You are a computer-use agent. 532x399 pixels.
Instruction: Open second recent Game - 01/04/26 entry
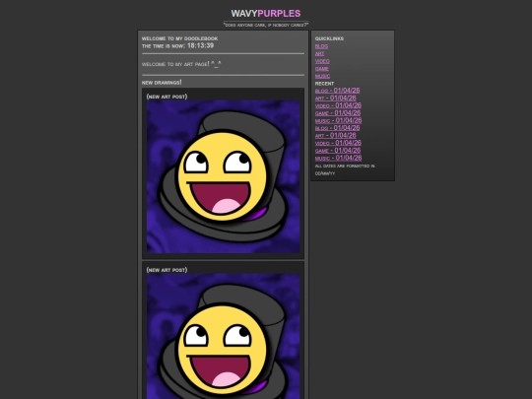338,151
